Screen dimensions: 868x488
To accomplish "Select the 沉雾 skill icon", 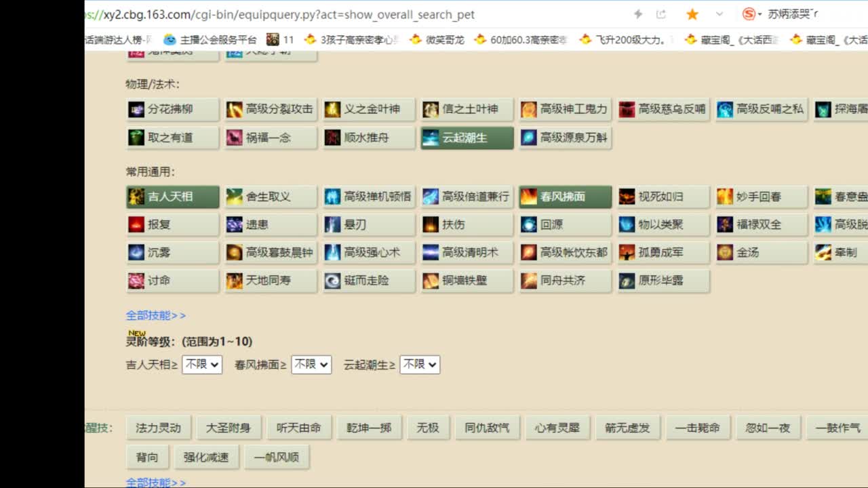I will [x=137, y=253].
